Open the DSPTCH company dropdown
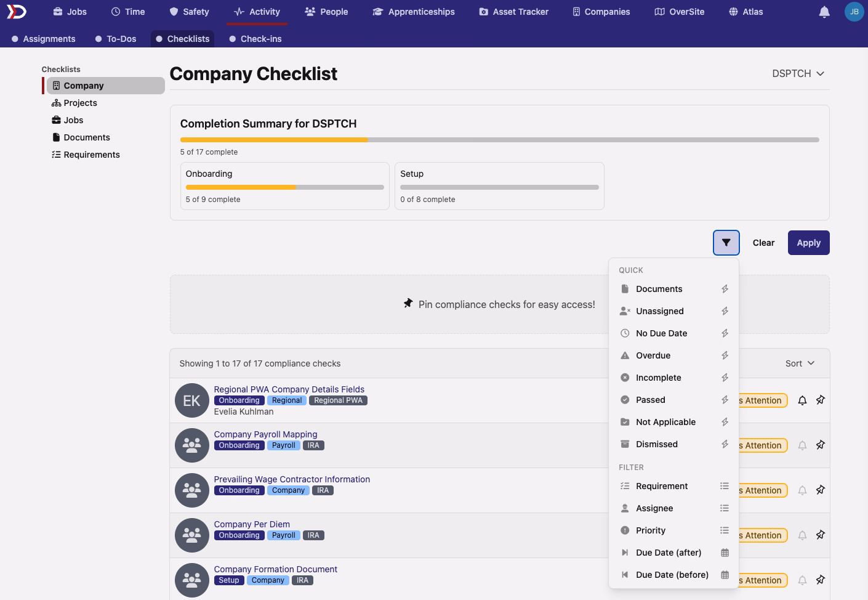This screenshot has height=600, width=868. point(798,73)
